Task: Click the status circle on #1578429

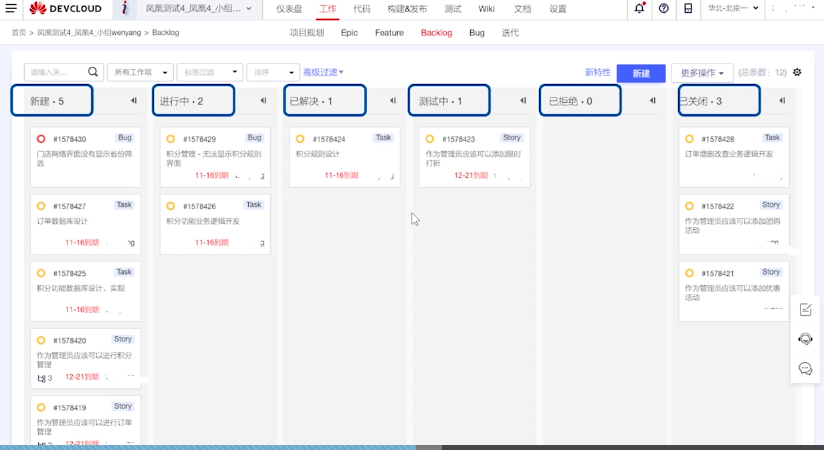Action: 170,139
